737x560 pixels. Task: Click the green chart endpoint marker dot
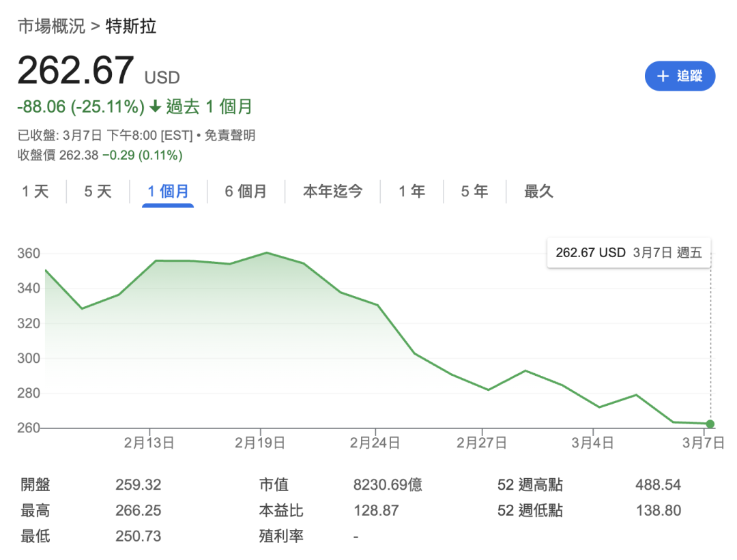tap(710, 424)
